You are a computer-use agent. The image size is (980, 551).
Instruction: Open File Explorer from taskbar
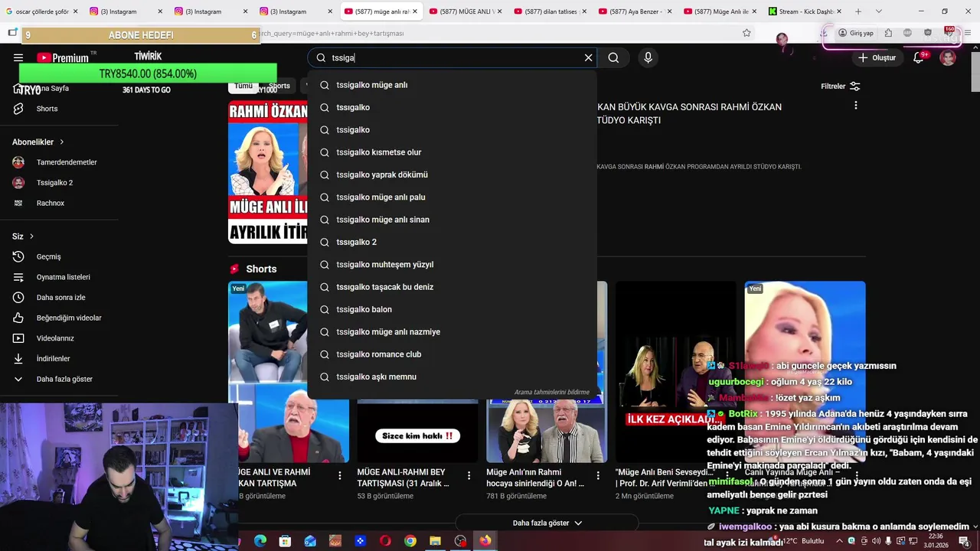(435, 541)
